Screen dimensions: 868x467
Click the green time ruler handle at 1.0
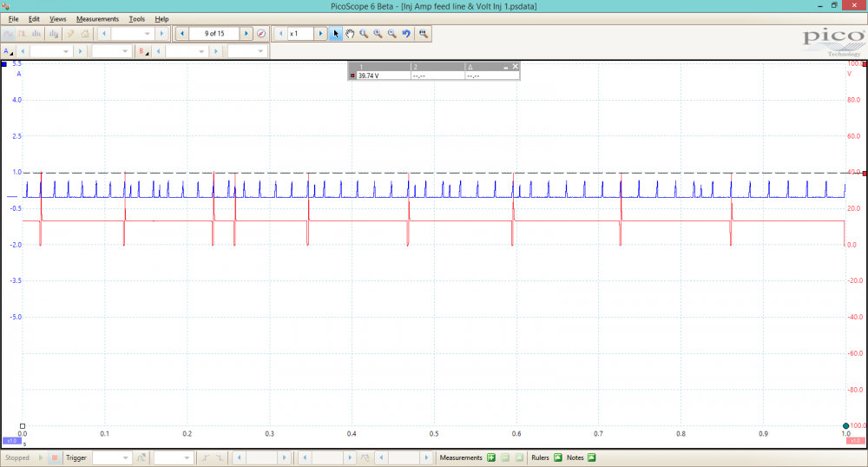point(845,426)
